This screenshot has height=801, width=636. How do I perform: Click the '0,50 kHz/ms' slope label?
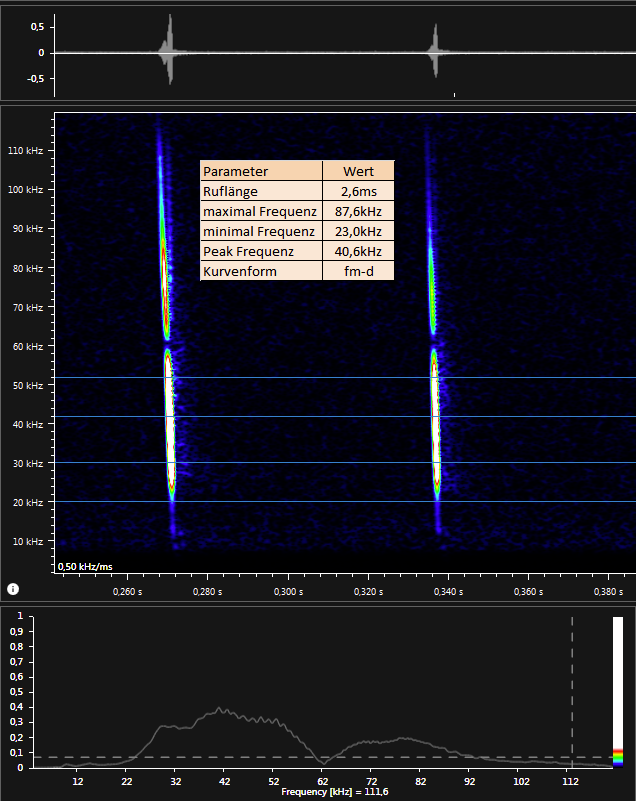click(85, 566)
